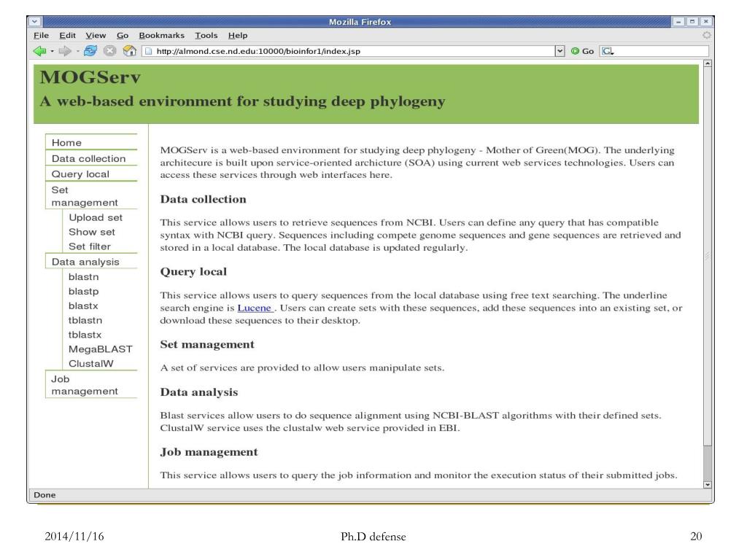This screenshot has height=560, width=747.
Task: Click scrollbar up arrow
Action: (708, 63)
